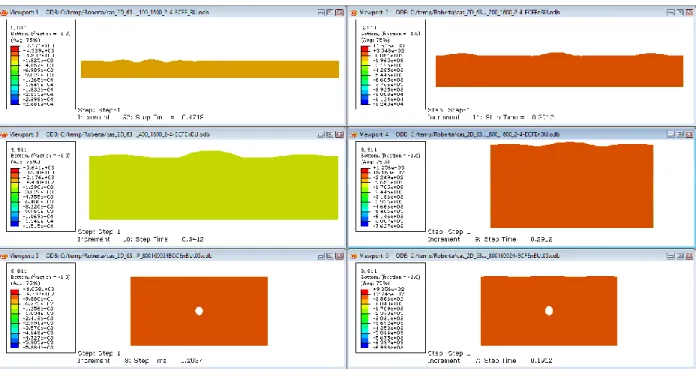Click the color legend bar in Viewport 6

pos(365,318)
